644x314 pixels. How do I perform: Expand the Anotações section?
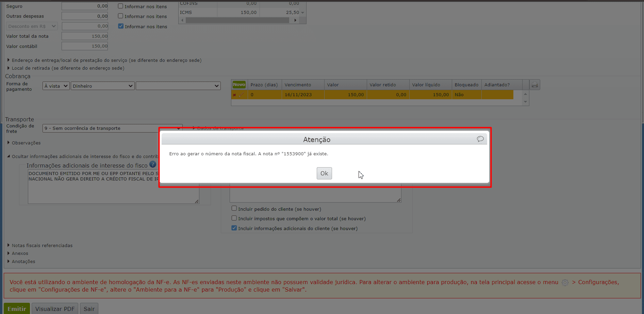(21, 261)
